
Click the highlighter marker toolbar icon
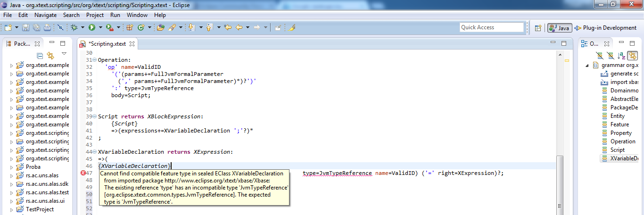point(291,28)
